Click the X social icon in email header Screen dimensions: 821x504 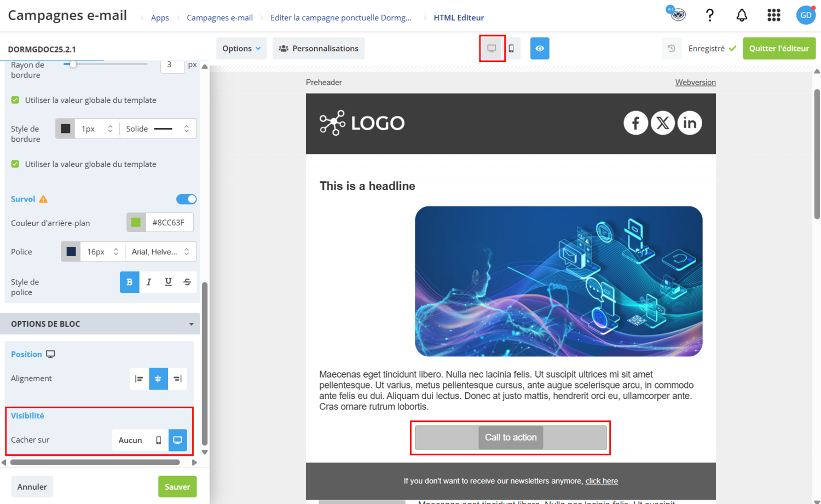tap(662, 123)
